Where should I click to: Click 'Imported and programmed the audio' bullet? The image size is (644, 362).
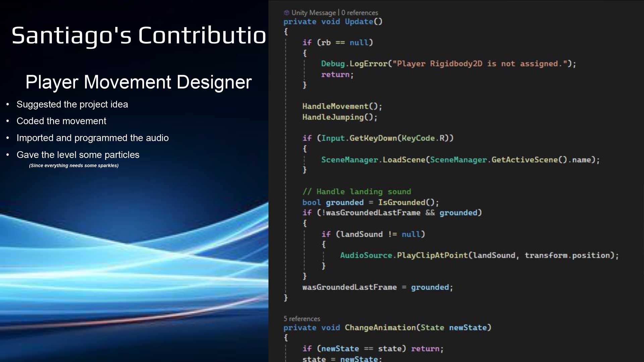(x=93, y=138)
